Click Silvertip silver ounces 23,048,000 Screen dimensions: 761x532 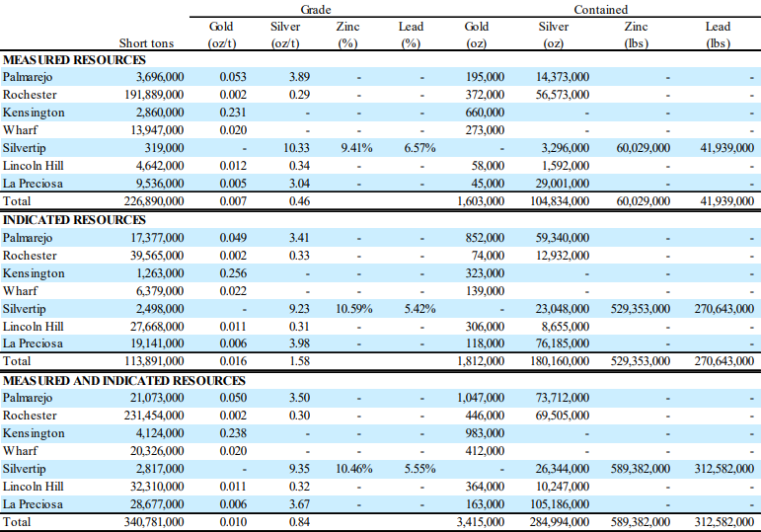pyautogui.click(x=563, y=309)
